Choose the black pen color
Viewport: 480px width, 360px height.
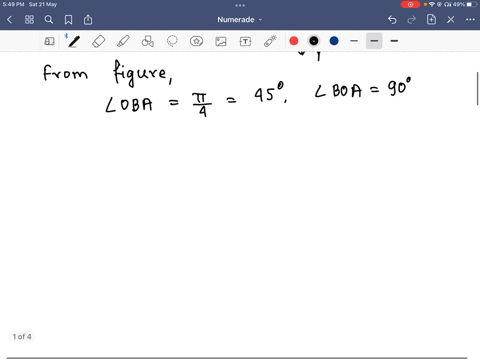(314, 41)
